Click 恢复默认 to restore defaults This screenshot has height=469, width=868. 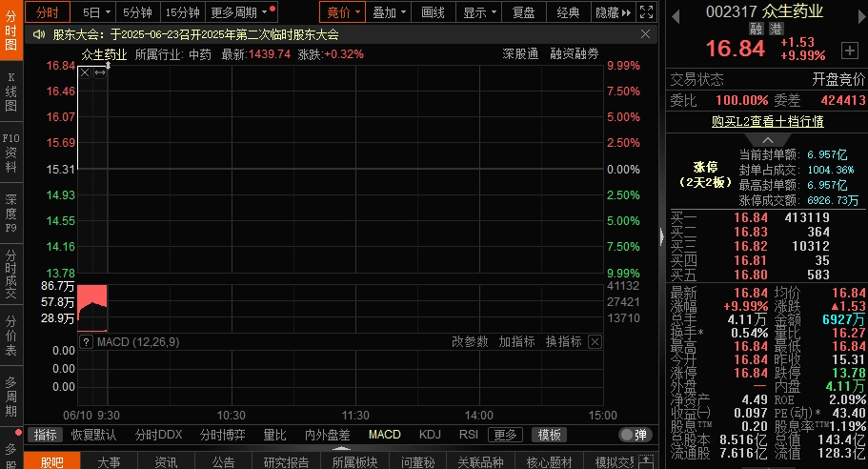coord(94,435)
